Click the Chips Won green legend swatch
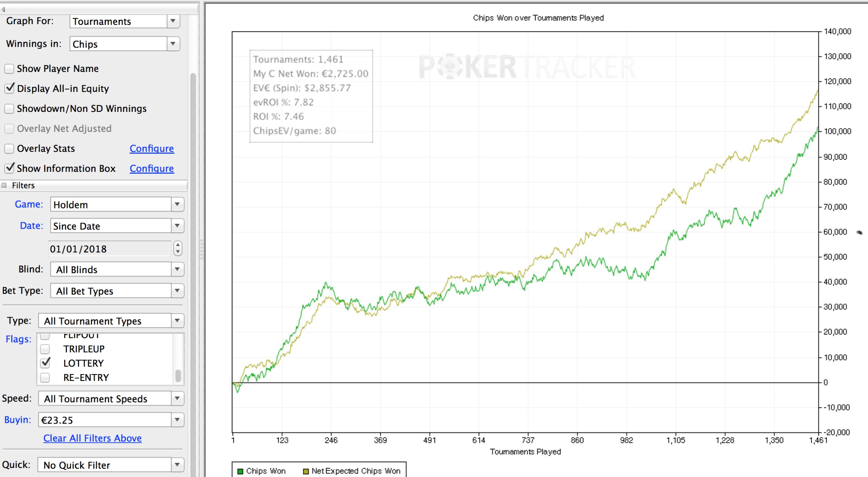Screen dimensions: 868x477 click(x=240, y=471)
